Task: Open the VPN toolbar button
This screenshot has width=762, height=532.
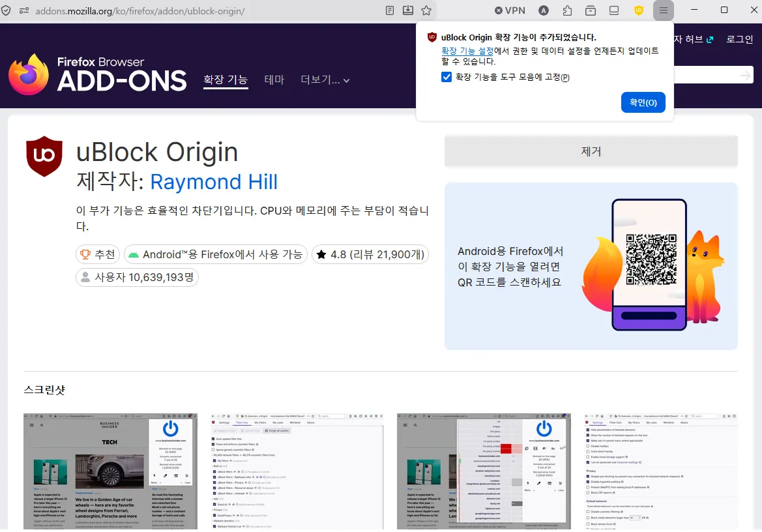Action: click(510, 10)
